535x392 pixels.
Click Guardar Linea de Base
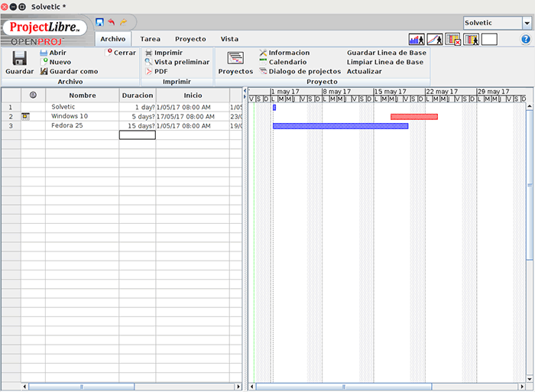387,53
